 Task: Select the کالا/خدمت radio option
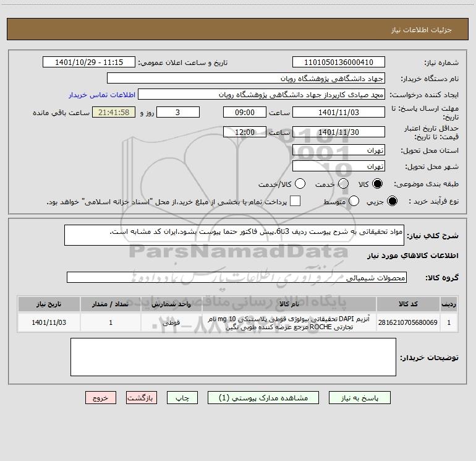(x=300, y=184)
